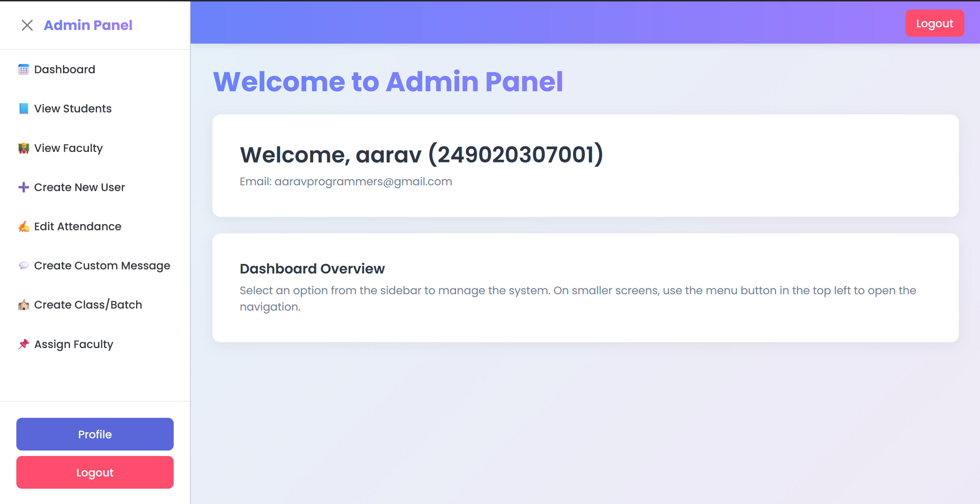This screenshot has width=980, height=504.
Task: Click the Dashboard calendar icon
Action: (23, 69)
